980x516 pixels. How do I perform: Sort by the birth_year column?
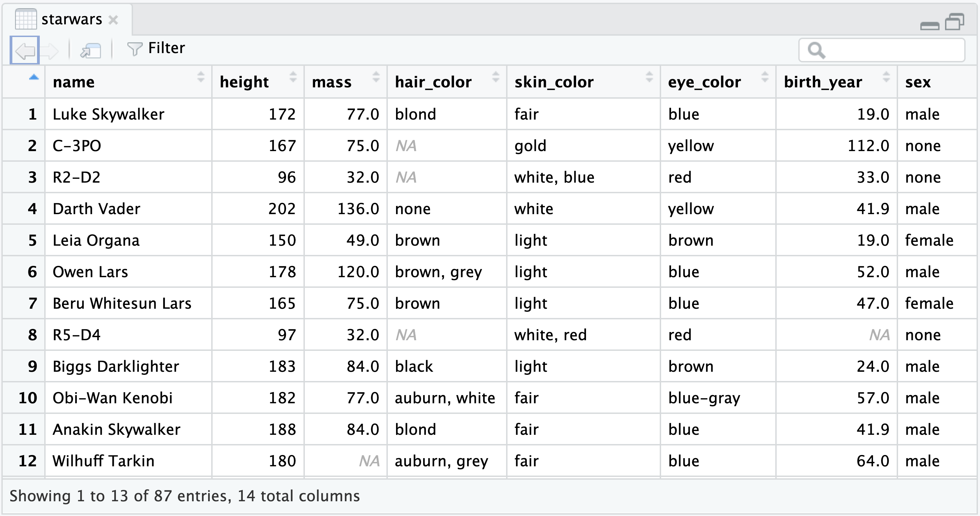(837, 82)
